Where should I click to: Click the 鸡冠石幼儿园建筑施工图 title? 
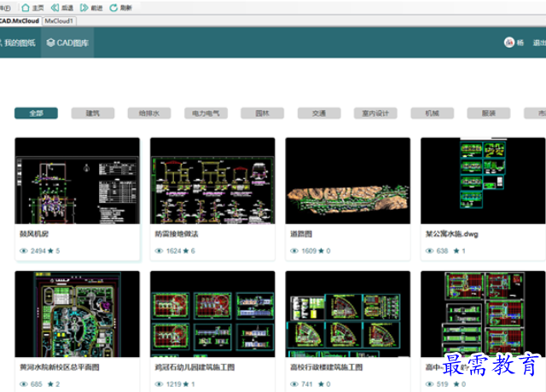pos(195,367)
